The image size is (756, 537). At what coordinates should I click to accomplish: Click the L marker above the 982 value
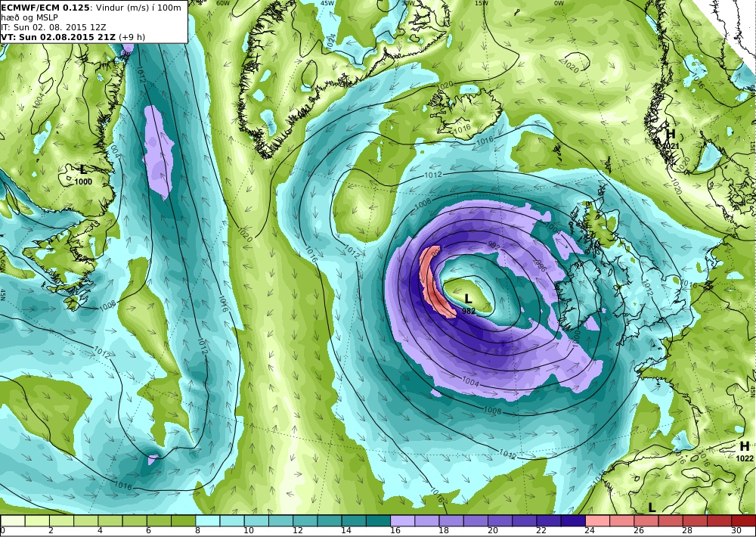pyautogui.click(x=467, y=300)
